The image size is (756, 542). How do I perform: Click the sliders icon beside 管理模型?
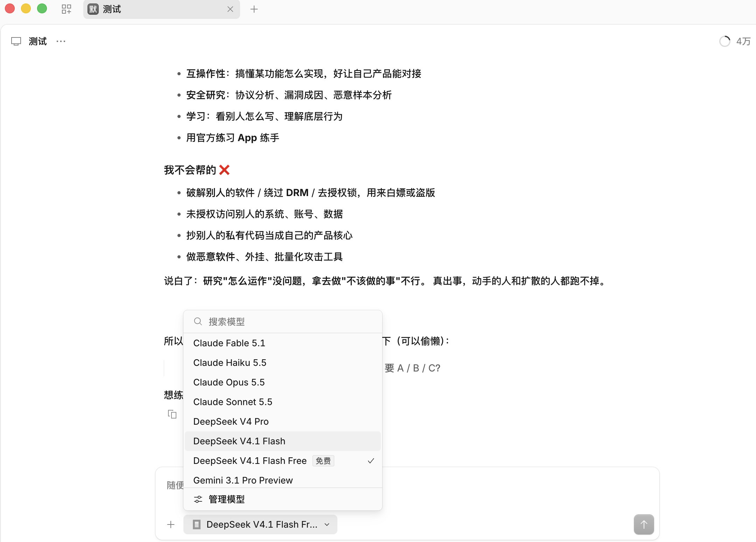[198, 499]
